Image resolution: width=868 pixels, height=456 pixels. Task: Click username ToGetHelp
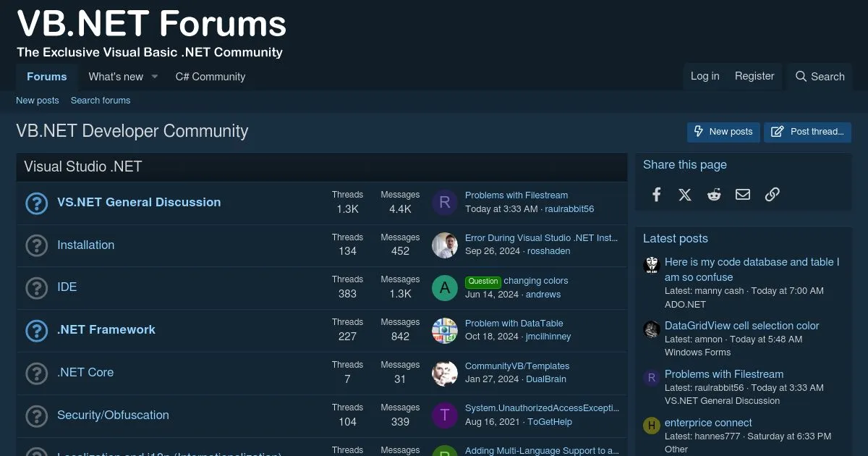click(550, 422)
